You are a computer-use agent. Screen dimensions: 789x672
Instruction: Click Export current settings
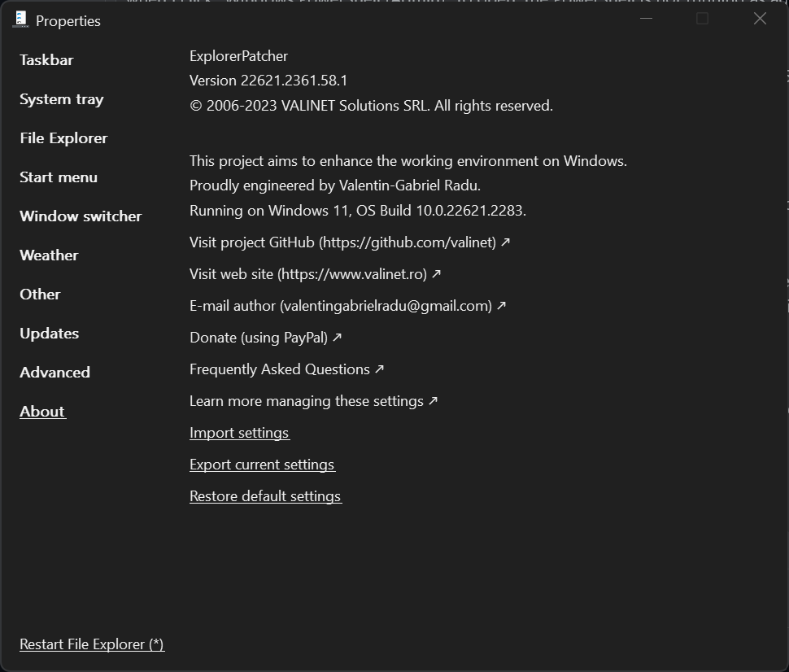262,464
